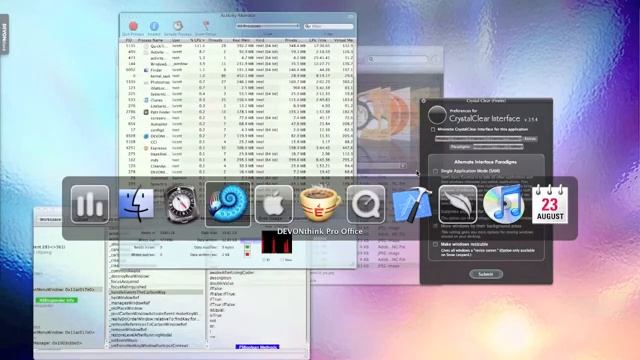
Task: Click the Inspect toolbar icon
Action: tap(154, 27)
